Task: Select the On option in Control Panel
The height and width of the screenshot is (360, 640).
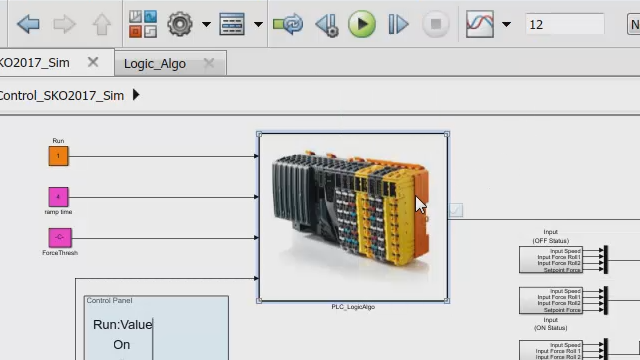Action: (122, 344)
